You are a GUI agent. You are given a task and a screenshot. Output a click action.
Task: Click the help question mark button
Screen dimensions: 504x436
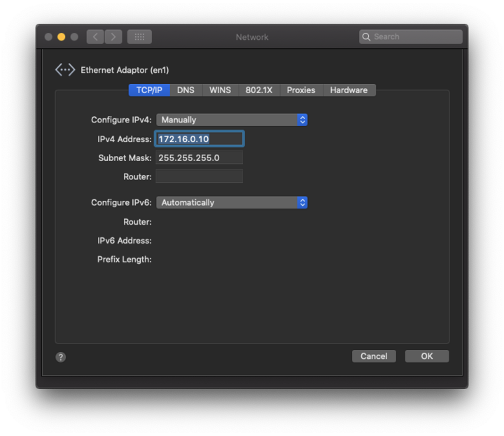61,357
